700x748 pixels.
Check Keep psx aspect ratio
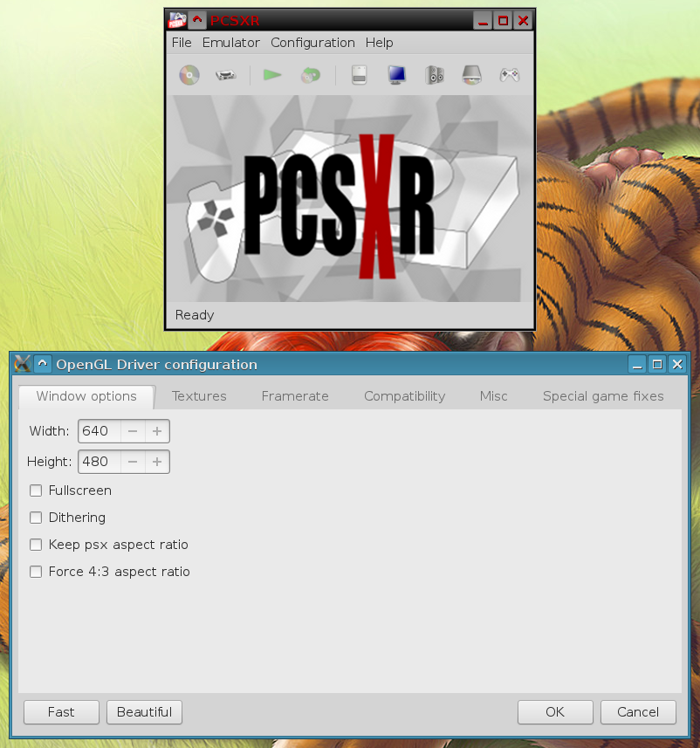coord(36,545)
